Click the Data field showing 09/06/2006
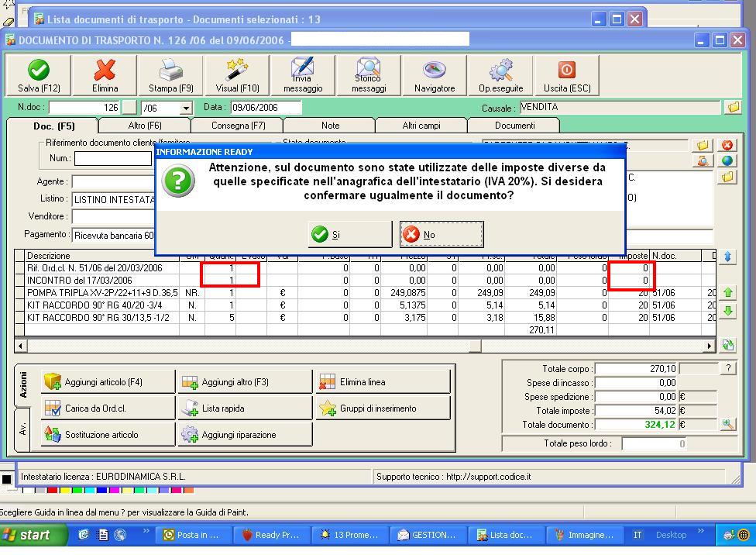The image size is (756, 555). [266, 108]
